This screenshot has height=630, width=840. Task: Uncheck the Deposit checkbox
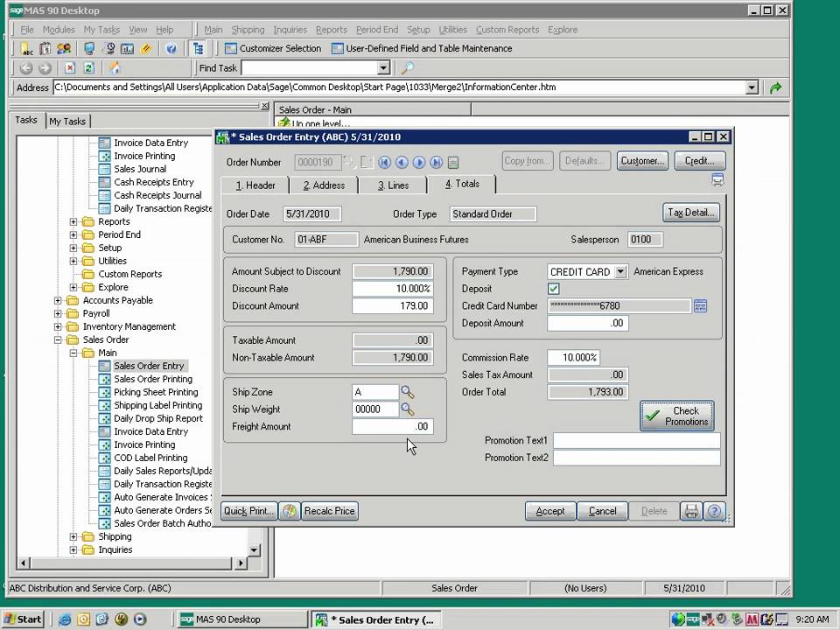click(553, 289)
